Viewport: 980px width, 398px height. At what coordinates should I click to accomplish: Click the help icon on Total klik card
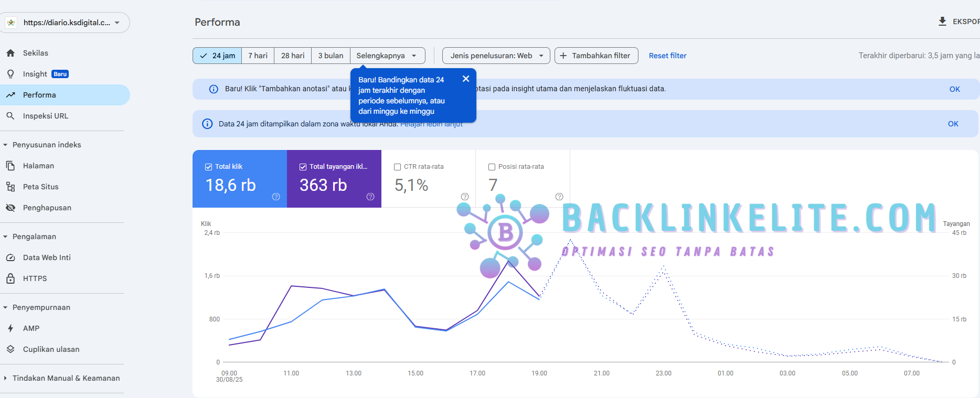[276, 197]
